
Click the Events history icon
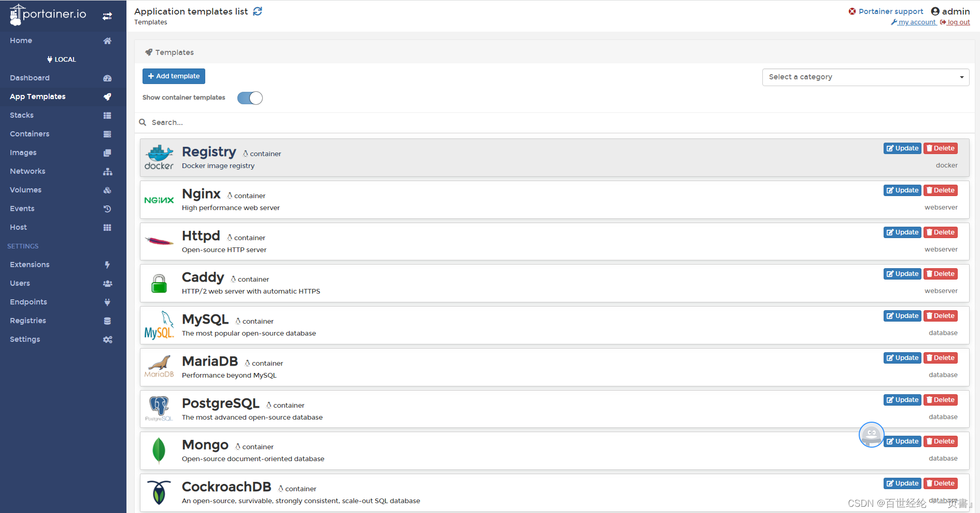(x=107, y=209)
